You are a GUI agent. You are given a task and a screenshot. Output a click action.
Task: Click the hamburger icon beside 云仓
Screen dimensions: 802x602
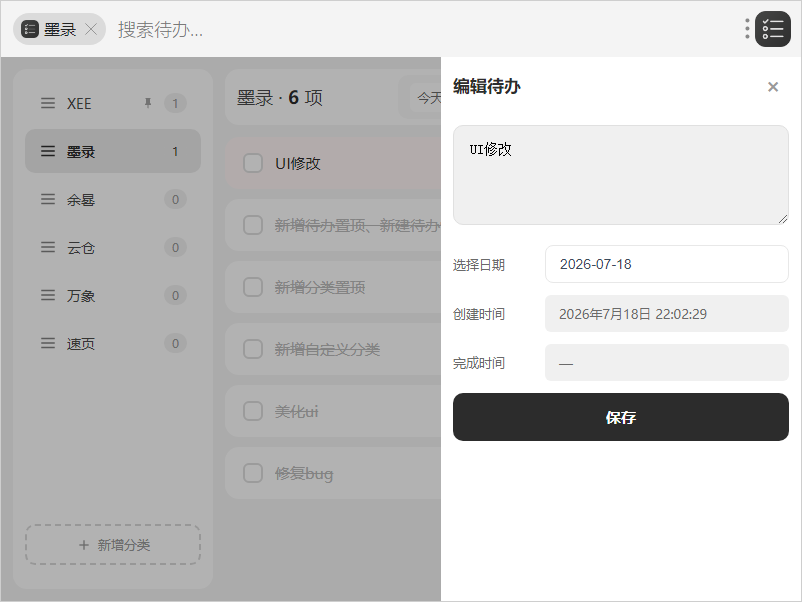point(48,248)
